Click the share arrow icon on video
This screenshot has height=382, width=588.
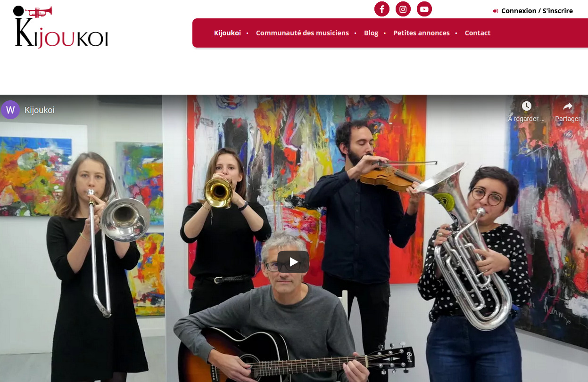pos(568,106)
